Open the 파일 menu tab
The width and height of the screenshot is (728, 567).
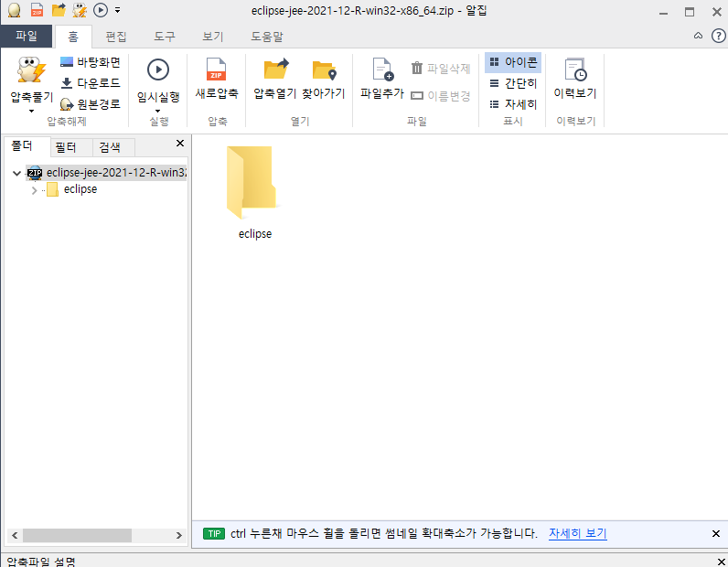coord(27,37)
